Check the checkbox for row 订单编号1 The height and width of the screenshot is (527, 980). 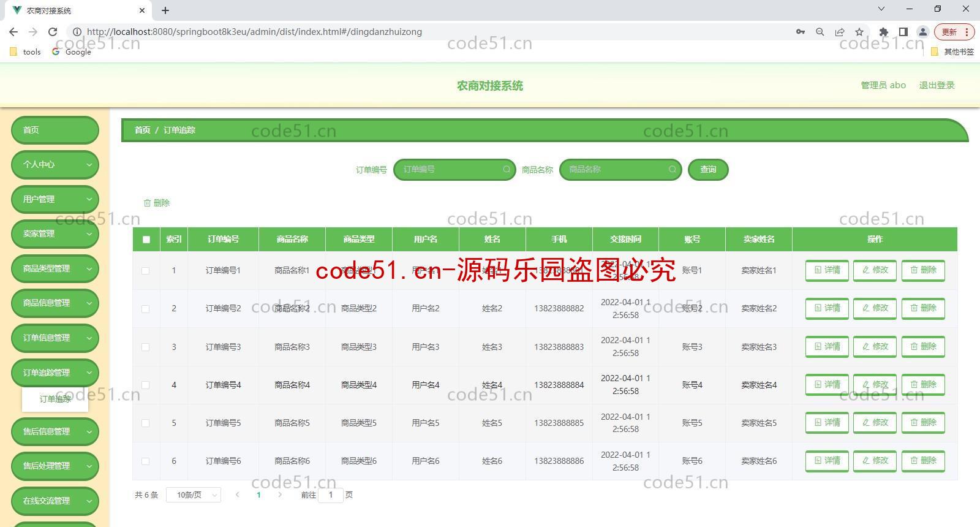[145, 271]
